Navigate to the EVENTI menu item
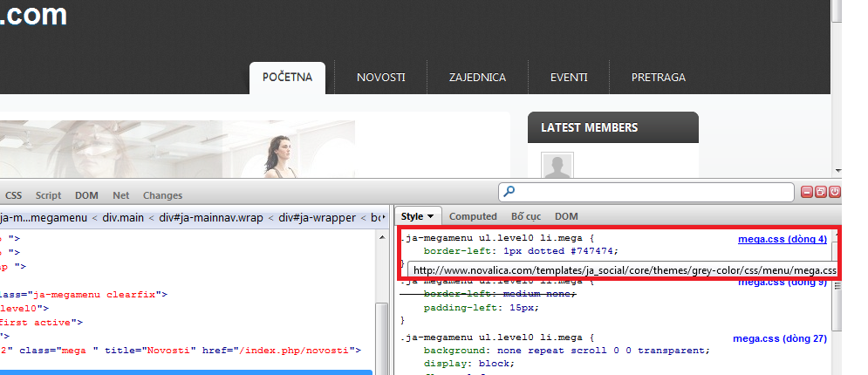 coord(569,78)
